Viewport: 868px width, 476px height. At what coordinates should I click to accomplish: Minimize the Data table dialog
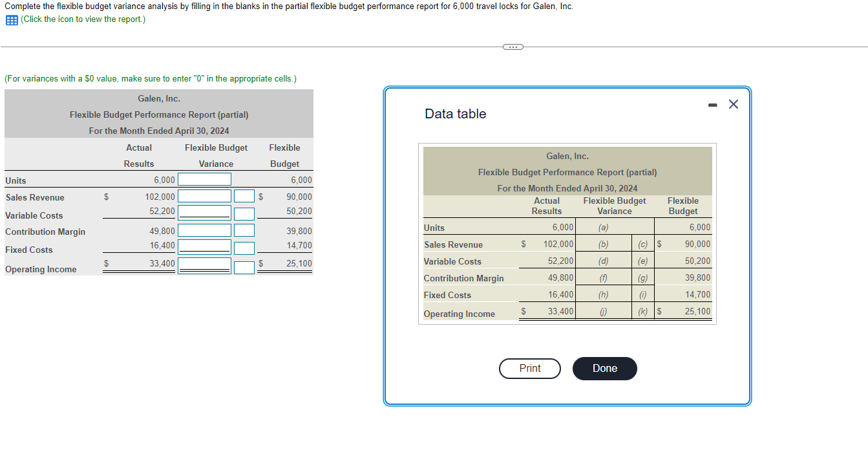[x=712, y=105]
